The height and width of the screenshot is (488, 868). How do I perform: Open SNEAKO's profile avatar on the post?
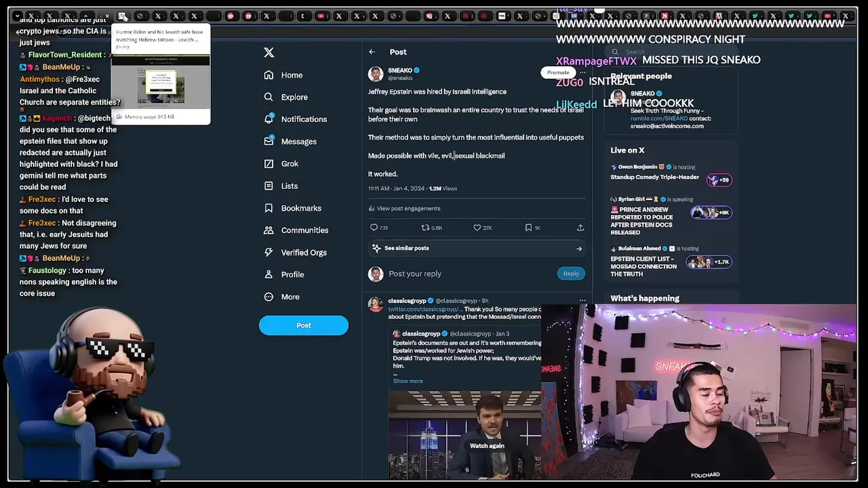click(376, 74)
